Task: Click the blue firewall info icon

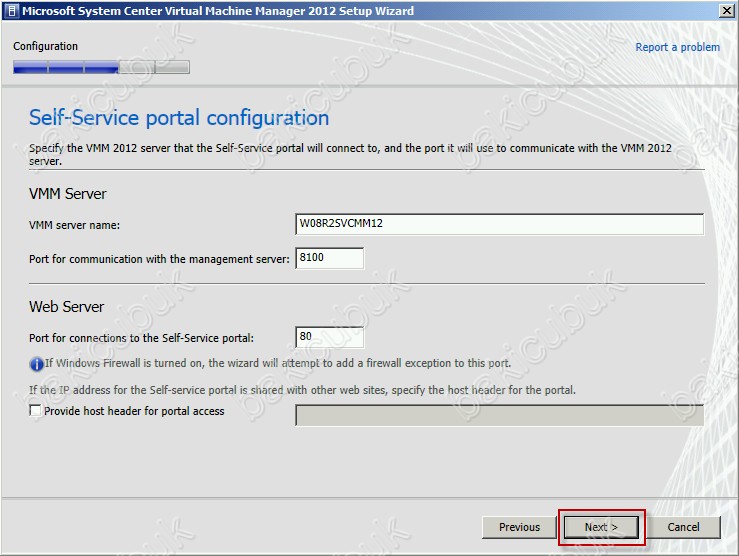Action: pos(36,364)
